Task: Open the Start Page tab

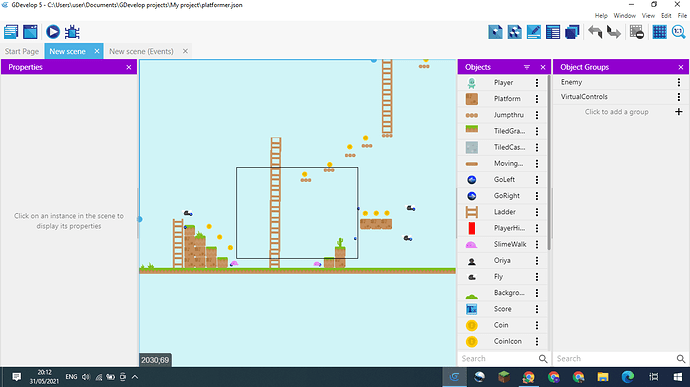Action: 22,51
